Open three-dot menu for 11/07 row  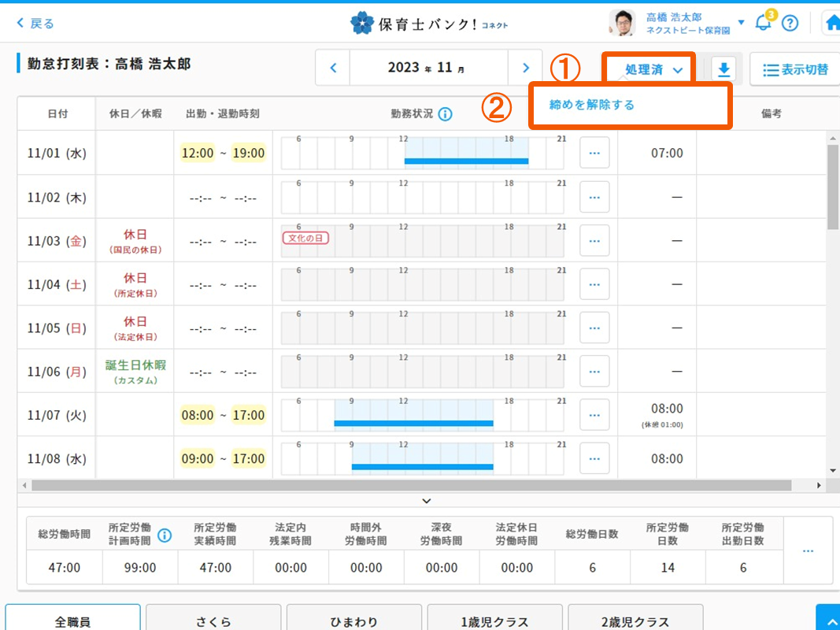coord(594,415)
